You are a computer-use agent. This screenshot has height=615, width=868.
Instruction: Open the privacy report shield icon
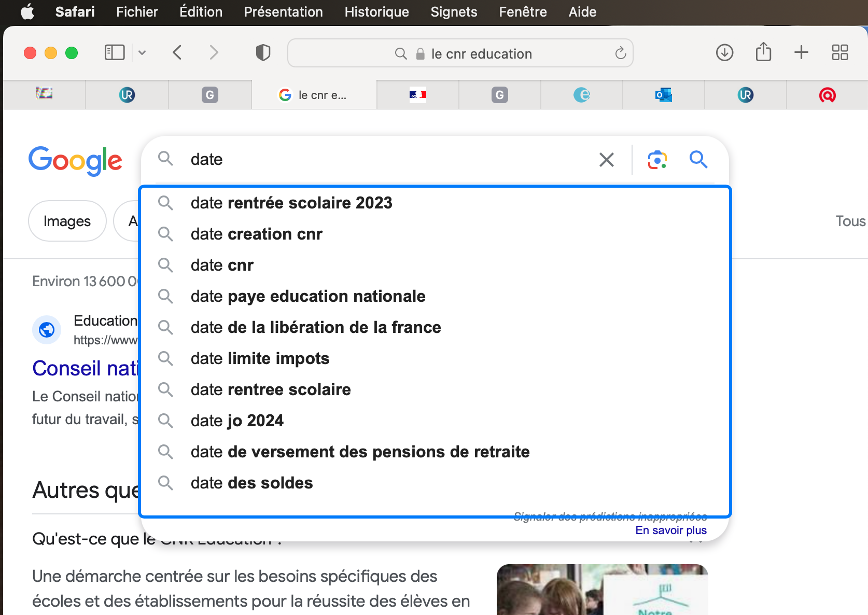pos(263,52)
